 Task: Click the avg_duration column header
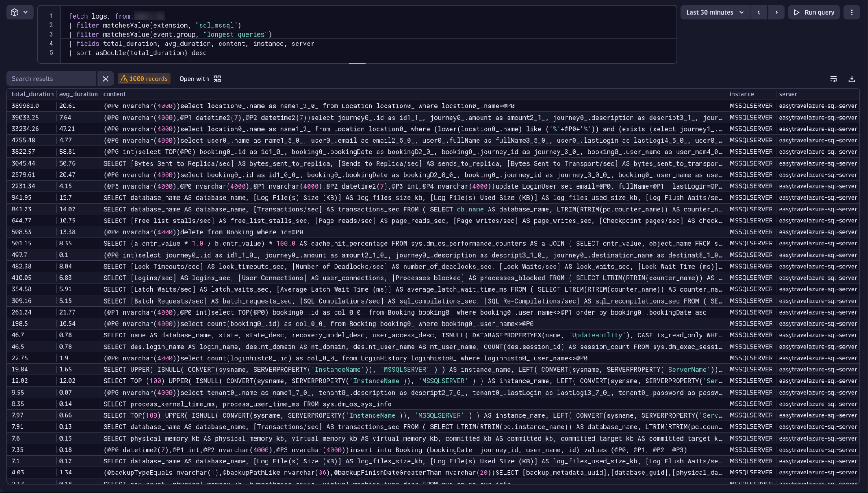(x=78, y=94)
